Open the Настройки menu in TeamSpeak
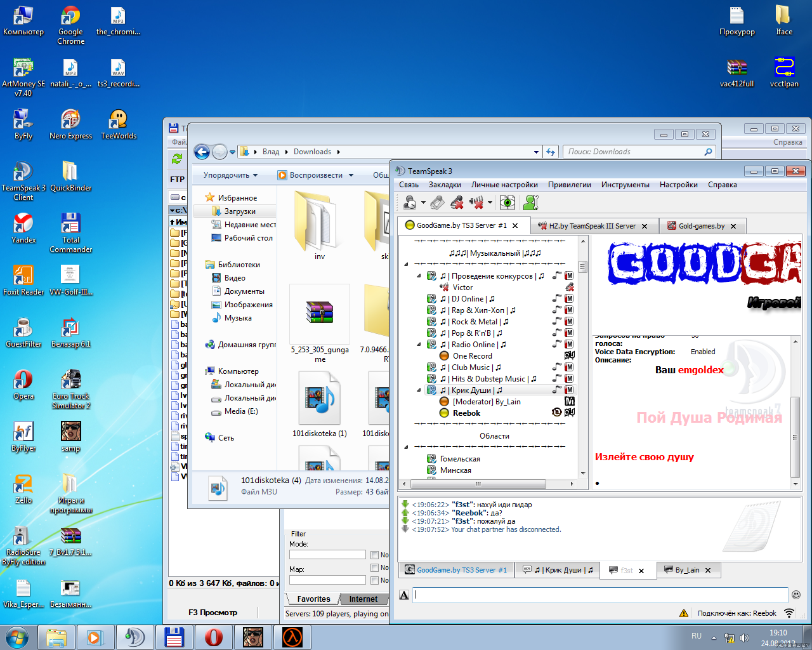The width and height of the screenshot is (812, 650). 679,185
